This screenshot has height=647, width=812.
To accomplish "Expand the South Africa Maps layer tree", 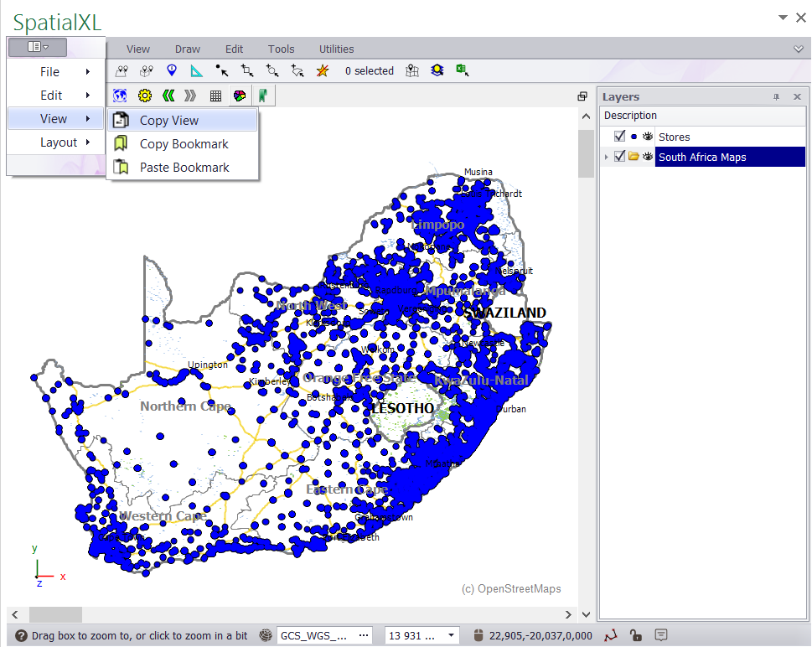I will (x=607, y=157).
